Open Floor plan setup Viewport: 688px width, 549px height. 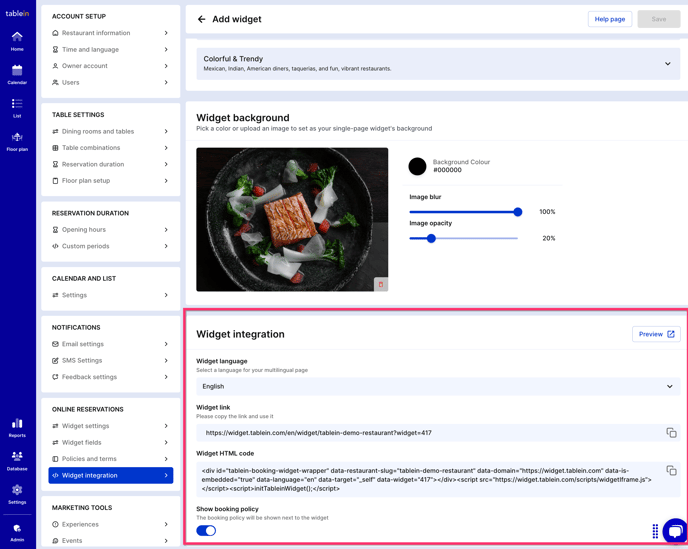[x=110, y=181]
